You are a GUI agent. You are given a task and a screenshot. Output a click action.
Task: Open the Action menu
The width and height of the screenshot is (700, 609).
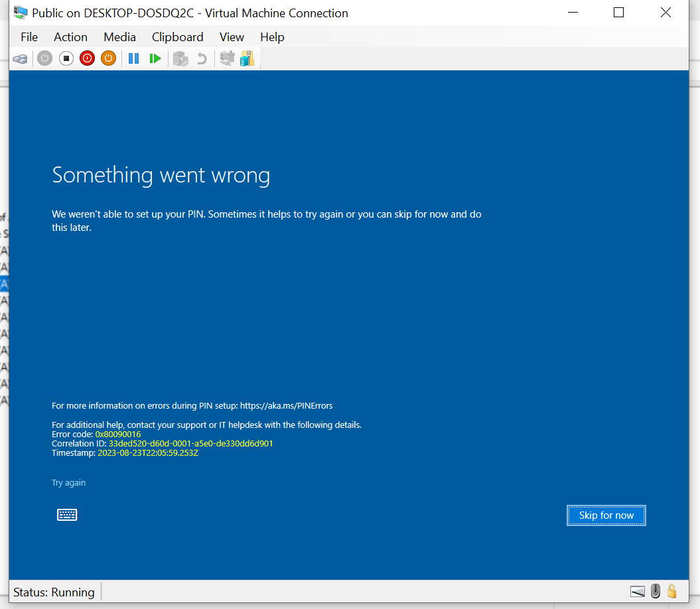(x=70, y=37)
